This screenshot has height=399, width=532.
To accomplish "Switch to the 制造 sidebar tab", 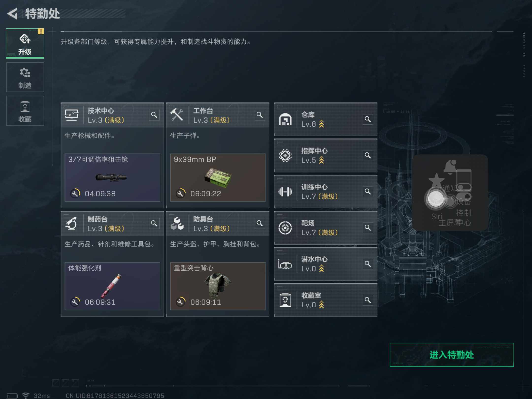I will point(25,77).
